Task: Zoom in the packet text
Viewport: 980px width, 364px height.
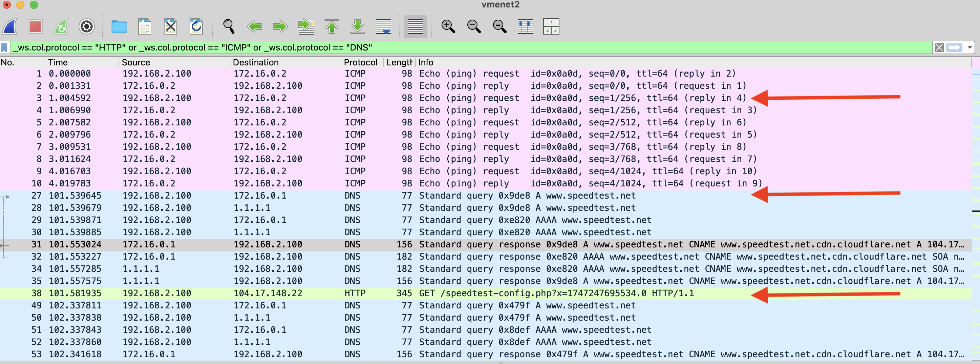Action: click(448, 27)
